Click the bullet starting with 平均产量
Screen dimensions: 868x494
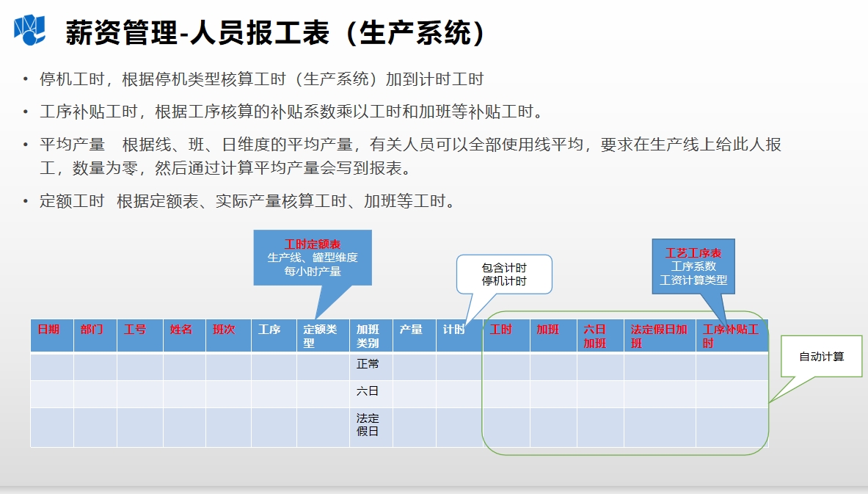click(x=410, y=156)
